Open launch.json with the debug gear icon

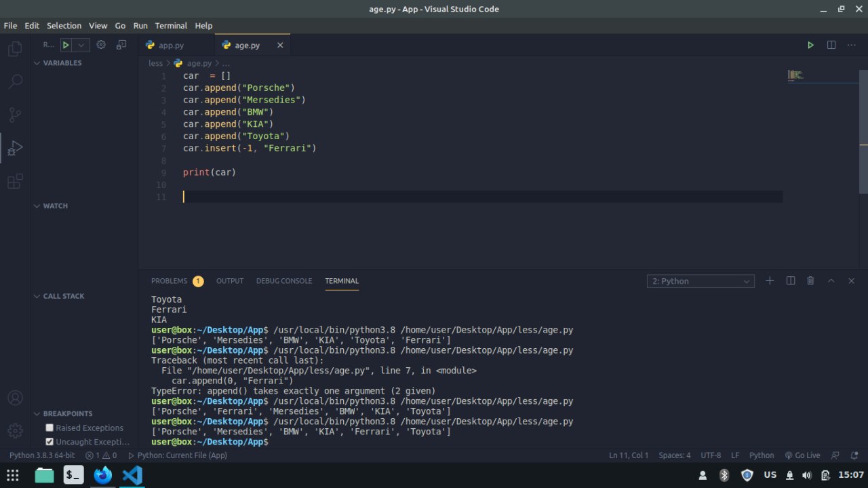coord(101,45)
